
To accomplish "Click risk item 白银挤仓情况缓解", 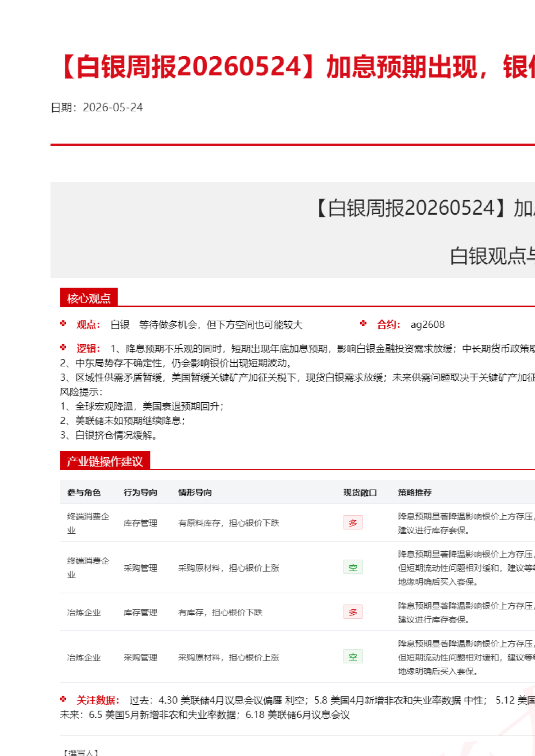I will click(x=109, y=435).
